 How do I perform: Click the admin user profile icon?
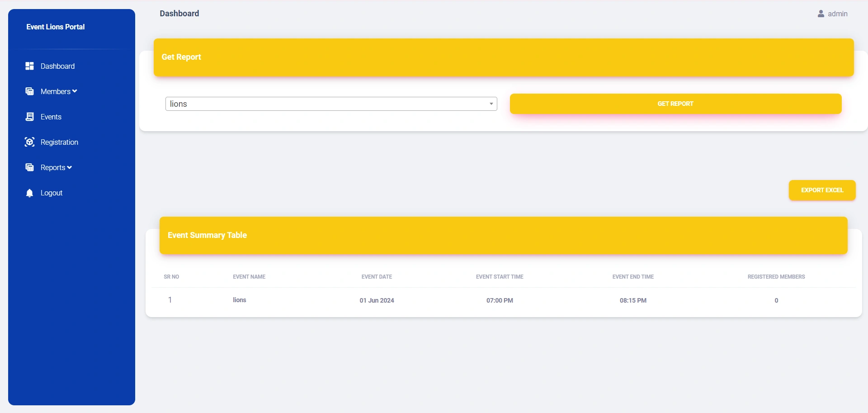pyautogui.click(x=821, y=14)
